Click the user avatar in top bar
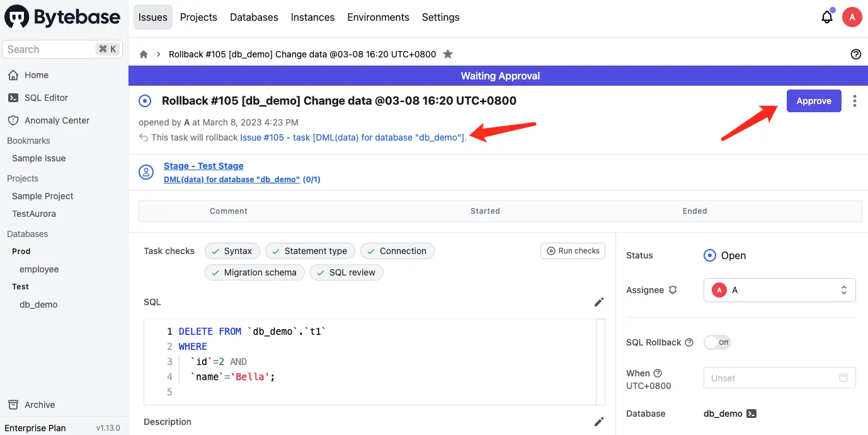The height and width of the screenshot is (435, 868). (852, 18)
